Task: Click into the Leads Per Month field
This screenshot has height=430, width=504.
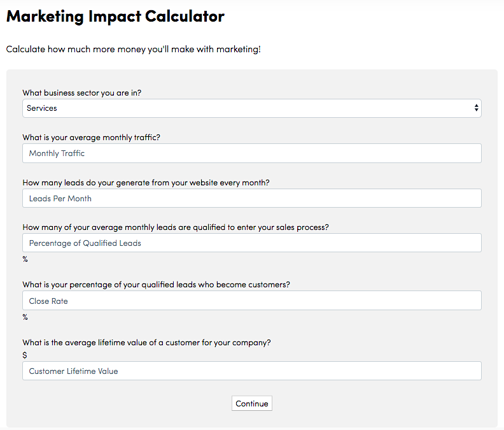Action: click(x=251, y=199)
